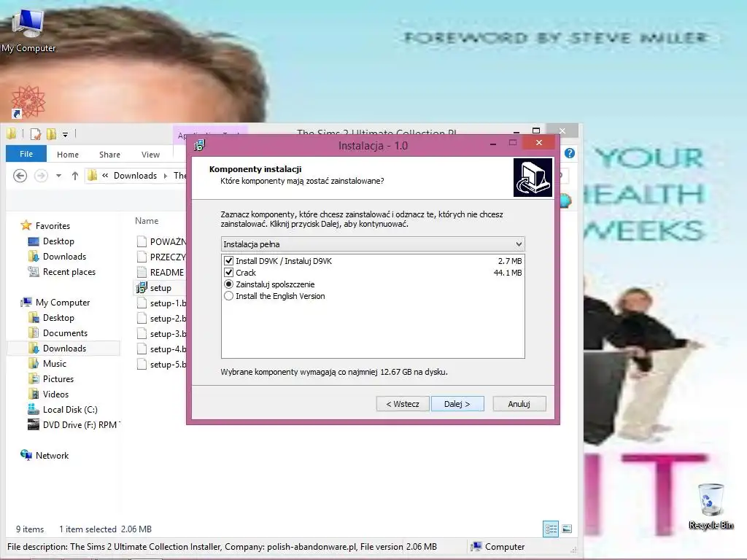Select the PRZECZY file row
The width and height of the screenshot is (747, 560).
tap(161, 257)
